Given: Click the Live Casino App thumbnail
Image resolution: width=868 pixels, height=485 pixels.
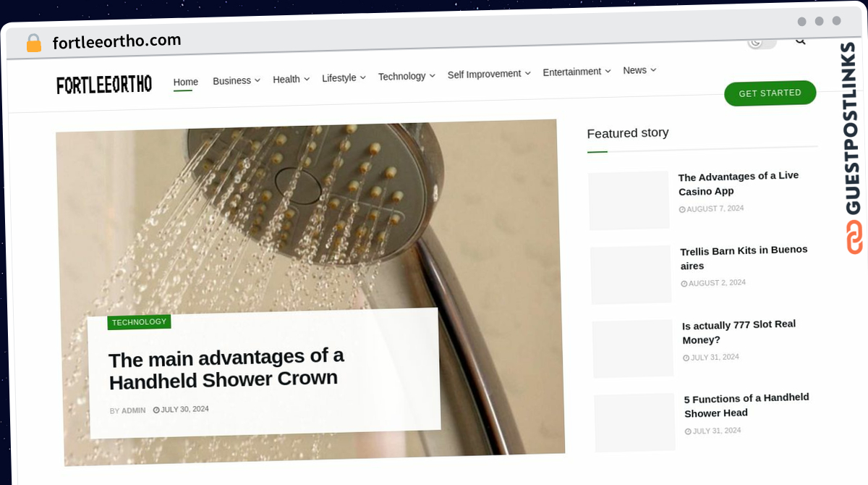Looking at the screenshot, I should click(629, 201).
